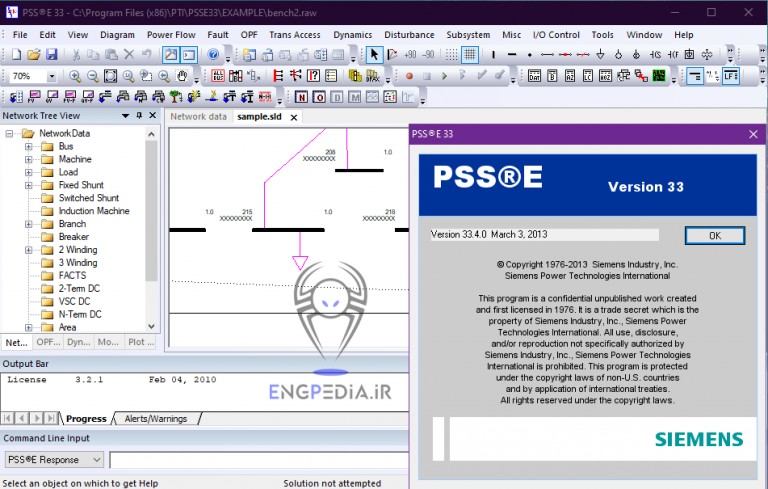The image size is (768, 489).
Task: Click the New file icon
Action: [16, 54]
